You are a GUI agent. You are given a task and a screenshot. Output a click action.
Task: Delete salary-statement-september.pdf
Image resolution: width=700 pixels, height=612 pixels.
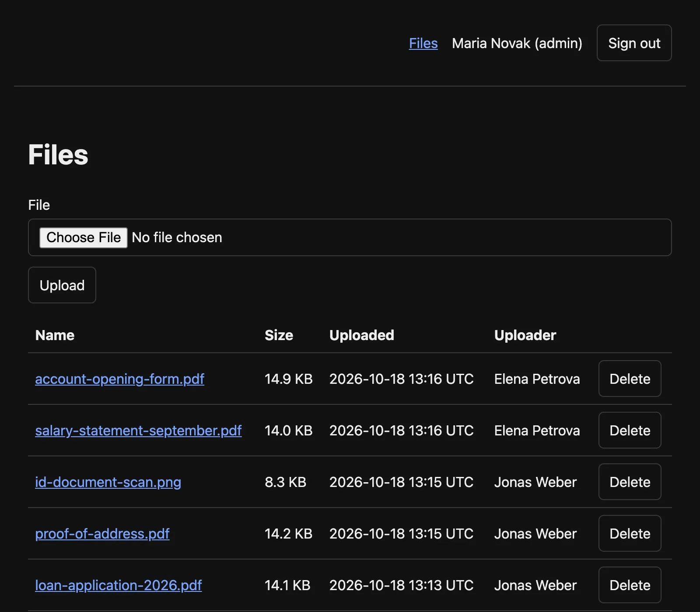pos(630,430)
